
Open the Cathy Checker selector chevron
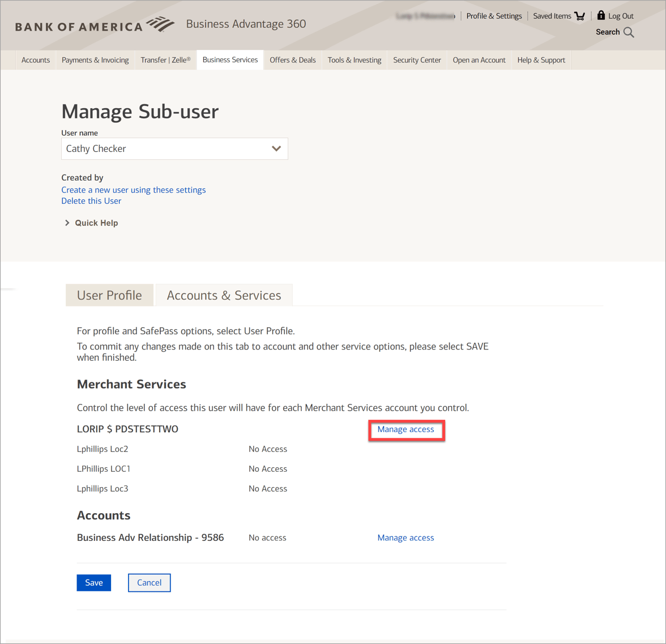coord(276,148)
